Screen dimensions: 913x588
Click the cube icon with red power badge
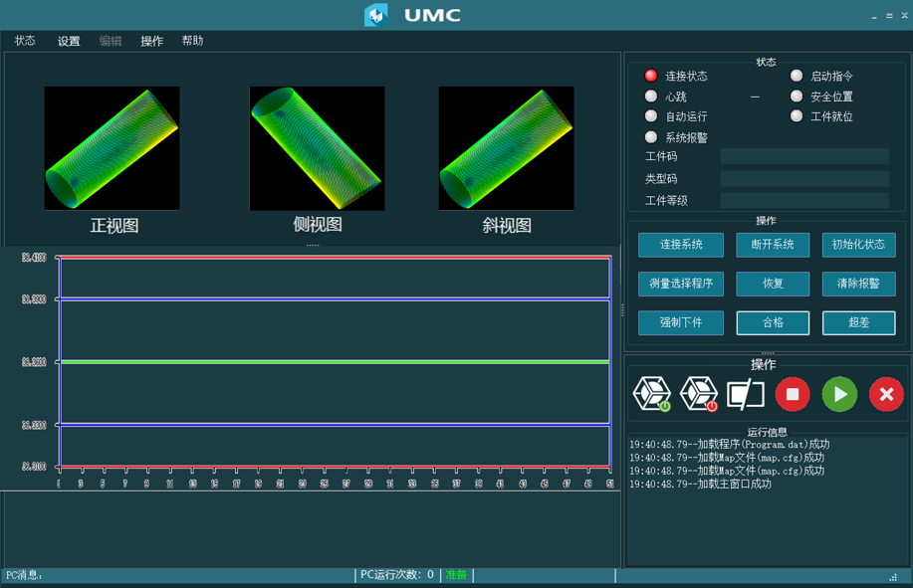coord(698,394)
